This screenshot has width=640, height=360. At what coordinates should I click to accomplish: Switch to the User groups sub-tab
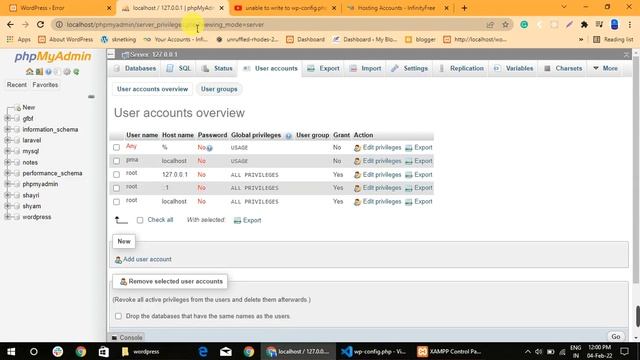(x=219, y=89)
